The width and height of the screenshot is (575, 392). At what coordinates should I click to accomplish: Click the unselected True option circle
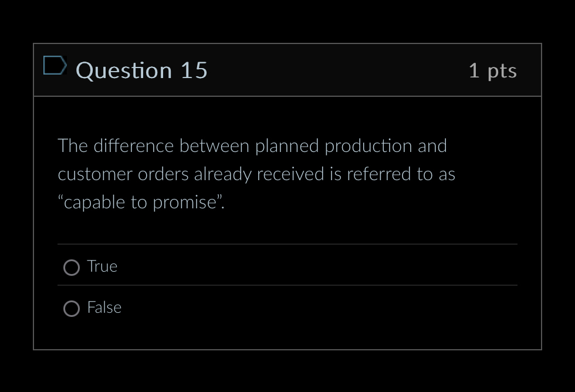pyautogui.click(x=71, y=268)
